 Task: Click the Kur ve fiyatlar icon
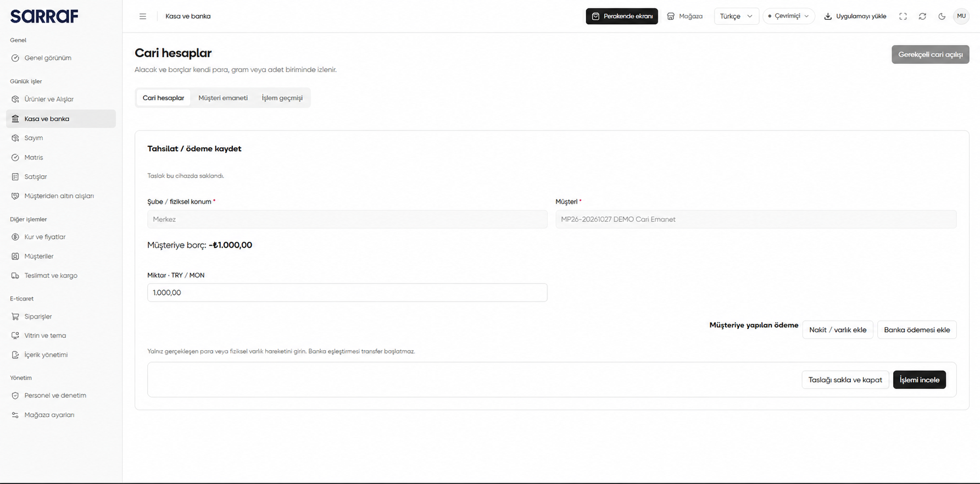(x=15, y=237)
